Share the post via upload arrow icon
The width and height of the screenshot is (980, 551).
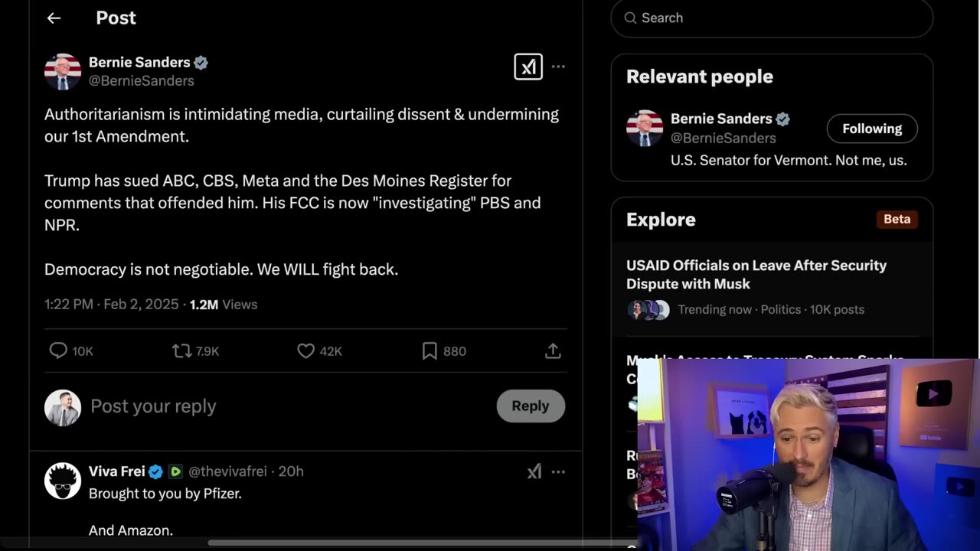pos(553,350)
